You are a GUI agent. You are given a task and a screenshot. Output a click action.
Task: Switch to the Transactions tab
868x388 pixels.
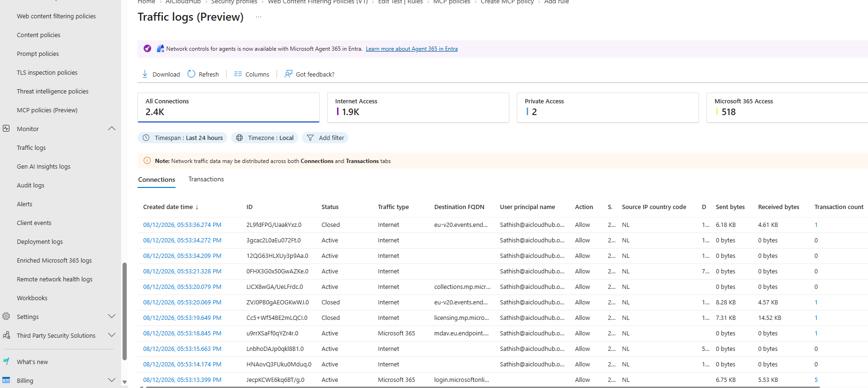point(206,179)
